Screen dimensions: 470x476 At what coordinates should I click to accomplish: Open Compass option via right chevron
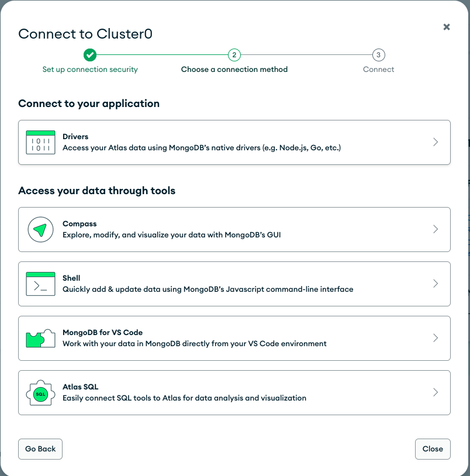(436, 229)
